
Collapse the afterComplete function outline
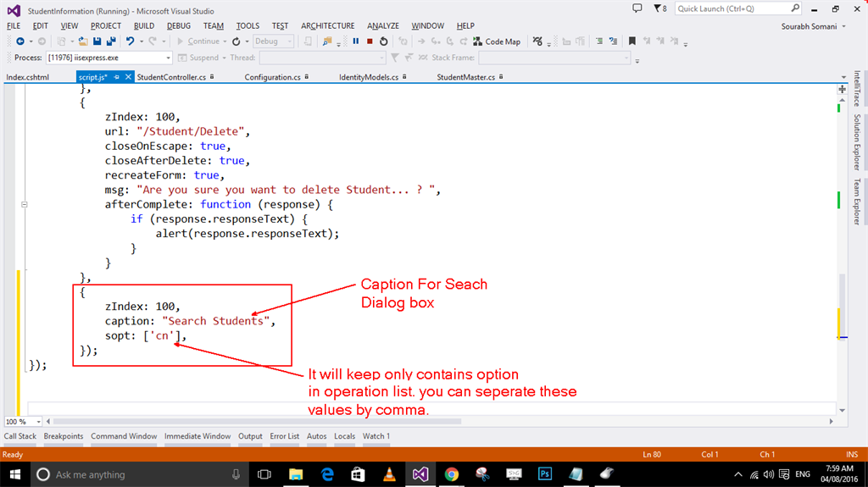click(x=25, y=204)
